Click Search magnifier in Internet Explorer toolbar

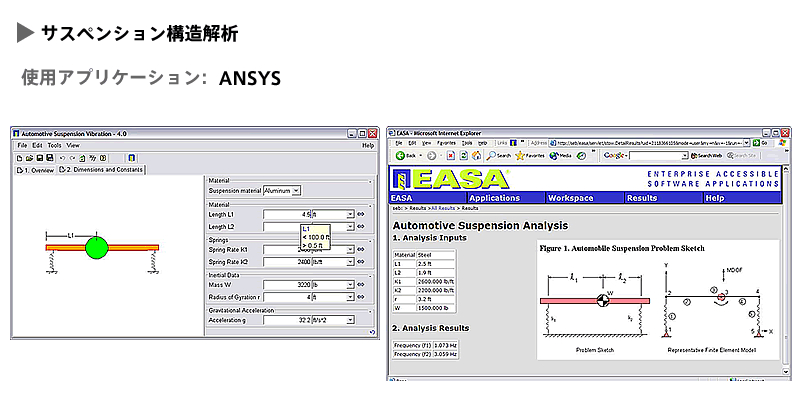coord(498,156)
